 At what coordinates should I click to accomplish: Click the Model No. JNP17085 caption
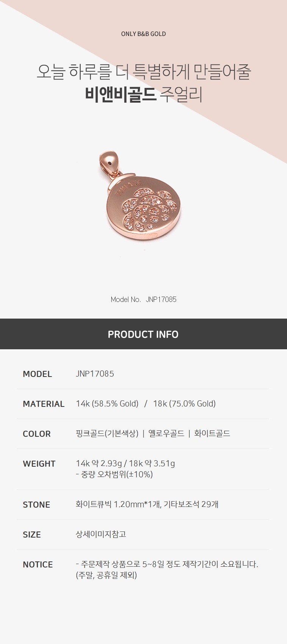(143, 299)
